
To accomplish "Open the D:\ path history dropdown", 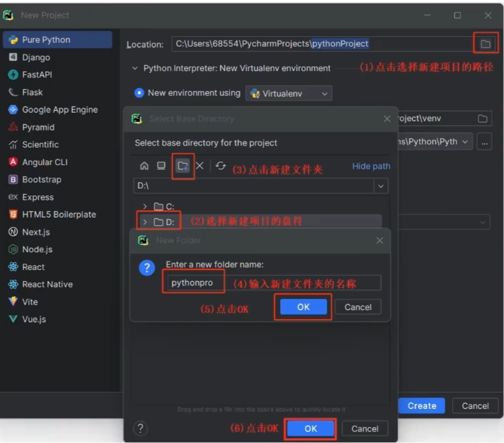I will (x=381, y=186).
